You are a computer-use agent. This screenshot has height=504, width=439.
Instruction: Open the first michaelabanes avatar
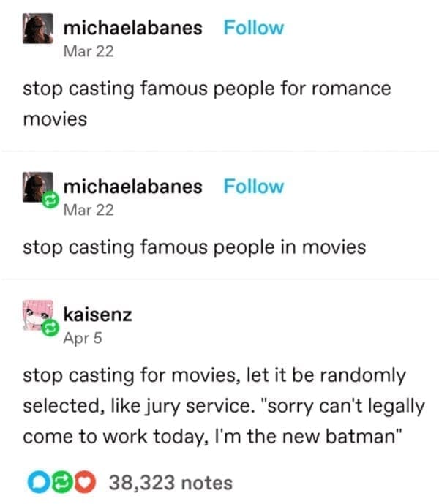pyautogui.click(x=37, y=29)
